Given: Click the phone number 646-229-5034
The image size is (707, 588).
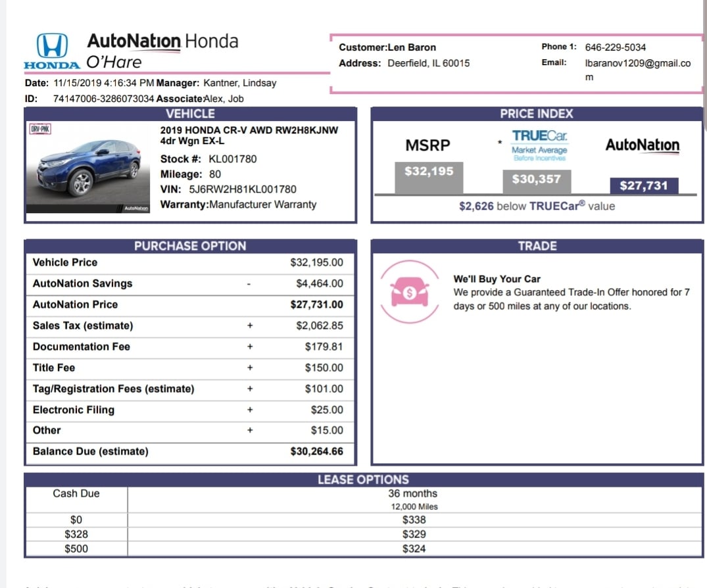Looking at the screenshot, I should coord(616,47).
